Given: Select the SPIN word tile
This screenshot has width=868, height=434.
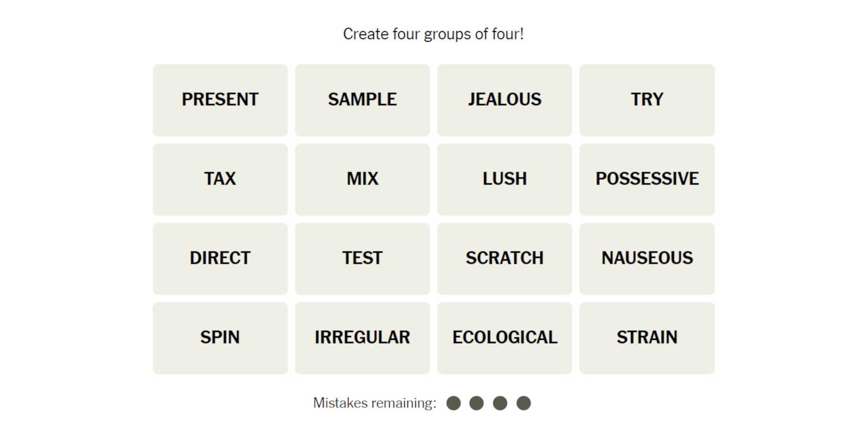Looking at the screenshot, I should [220, 338].
